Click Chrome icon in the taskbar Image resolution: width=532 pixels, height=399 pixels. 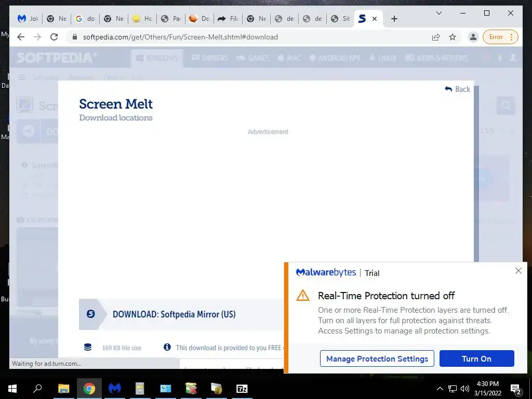coord(89,389)
